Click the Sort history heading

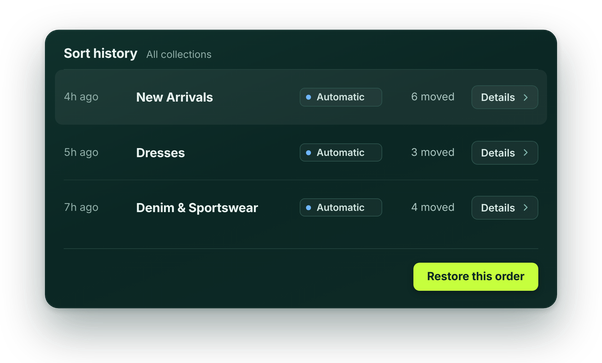coord(100,53)
